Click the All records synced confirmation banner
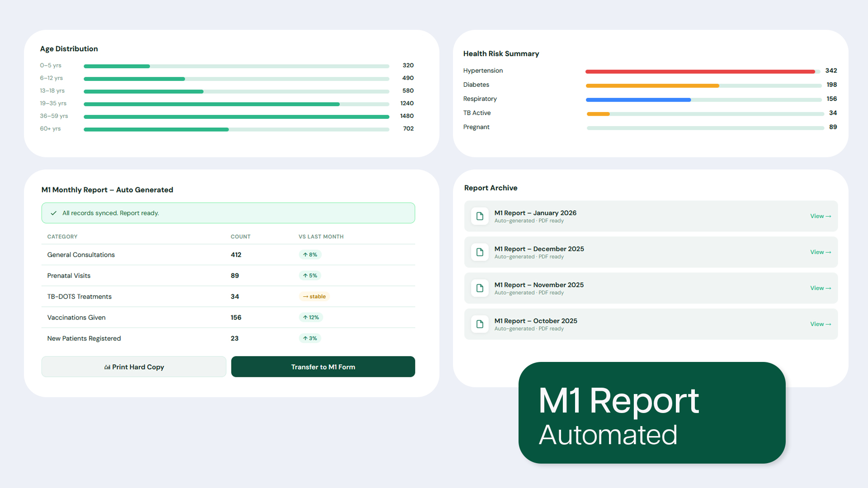Screen dimensions: 868x488 tap(228, 213)
